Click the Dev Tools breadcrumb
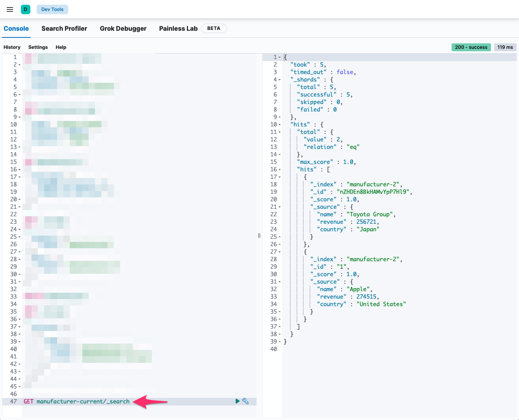 pyautogui.click(x=52, y=9)
